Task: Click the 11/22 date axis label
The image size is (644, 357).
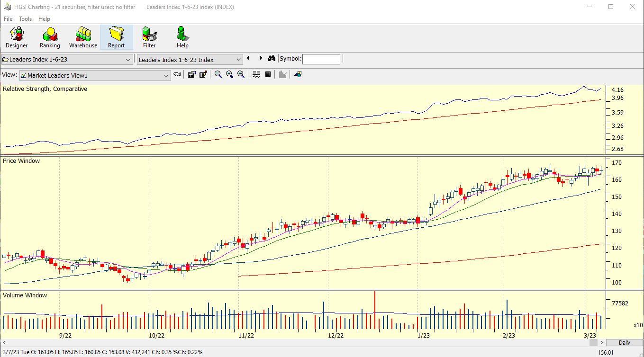Action: coord(246,335)
